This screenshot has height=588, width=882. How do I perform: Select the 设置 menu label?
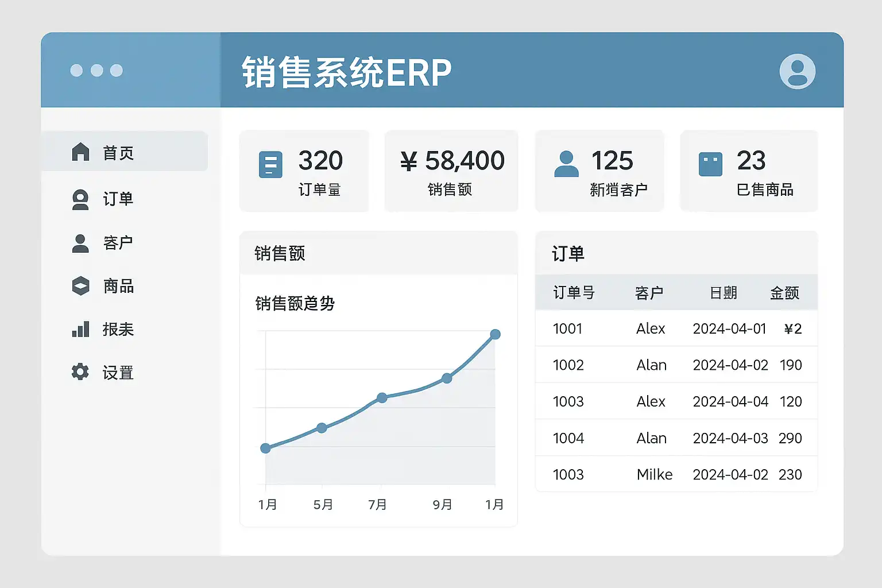click(118, 373)
